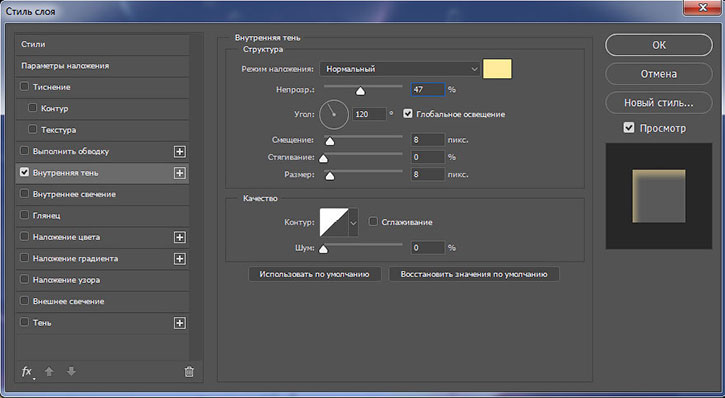This screenshot has width=725, height=398.
Task: Enable Наложение цвета checkbox
Action: point(25,236)
